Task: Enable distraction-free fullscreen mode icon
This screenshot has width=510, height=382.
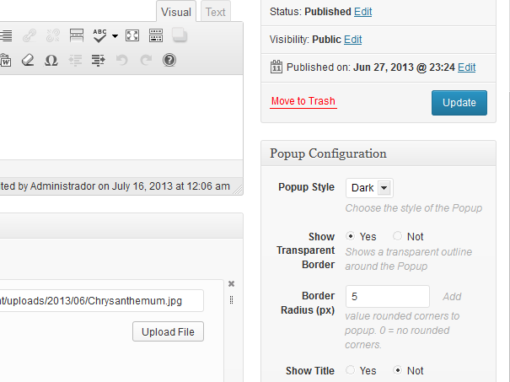Action: point(132,35)
